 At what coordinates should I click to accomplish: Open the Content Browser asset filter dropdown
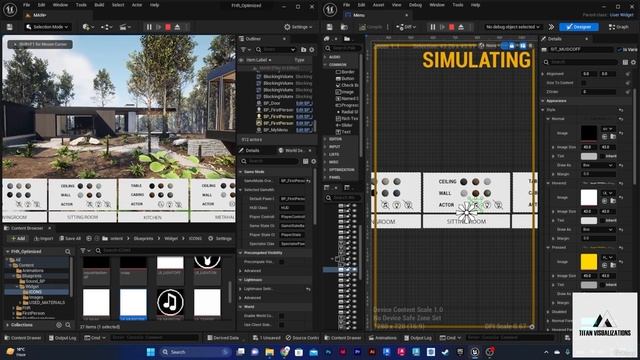84,250
